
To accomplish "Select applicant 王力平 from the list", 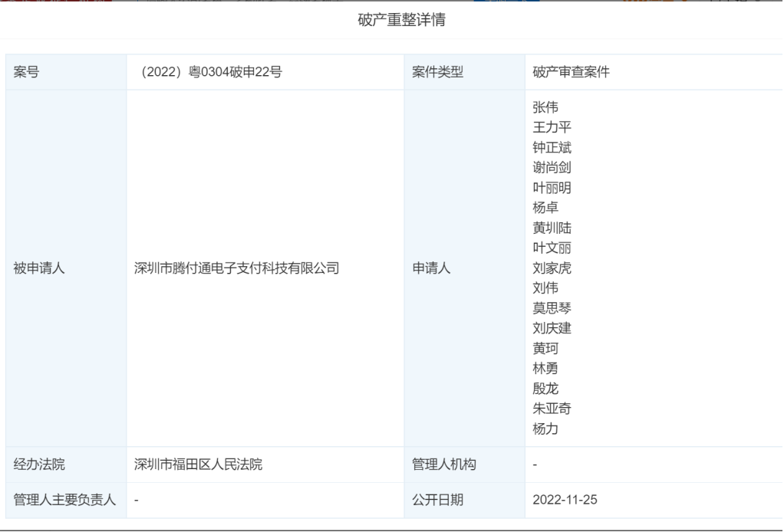I will [550, 127].
